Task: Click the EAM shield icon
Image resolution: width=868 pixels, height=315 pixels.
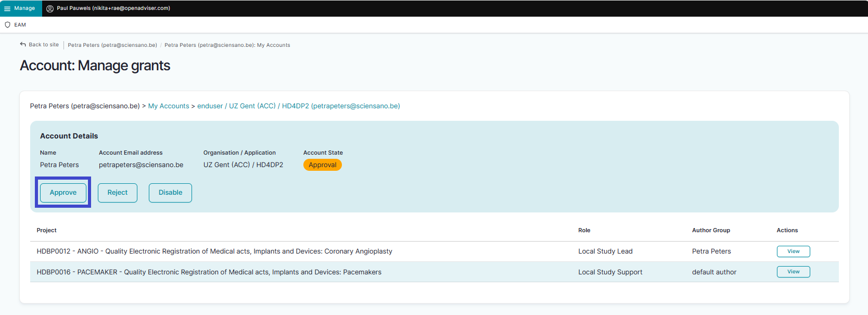Action: click(x=7, y=25)
